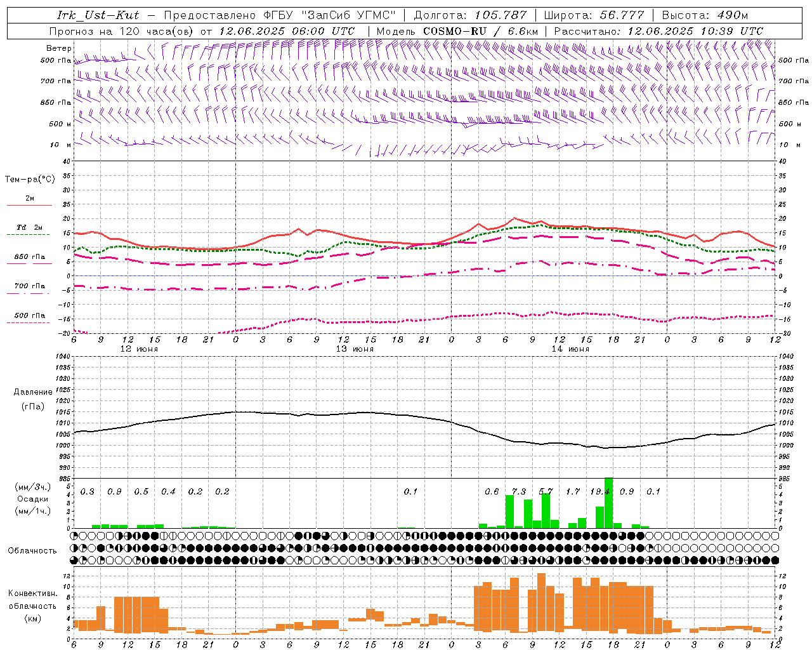Click the "Облачность" cloud cover label
The width and height of the screenshot is (812, 650).
[x=32, y=551]
